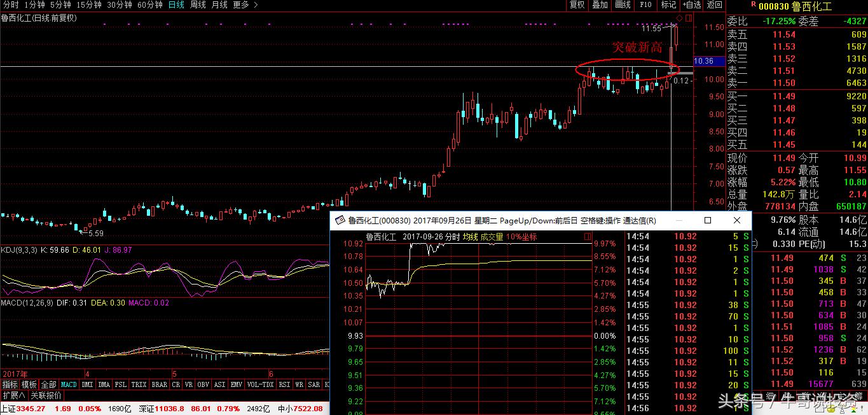
Task: Minimize the 鲁西化工 intraday popup window
Action: click(678, 220)
